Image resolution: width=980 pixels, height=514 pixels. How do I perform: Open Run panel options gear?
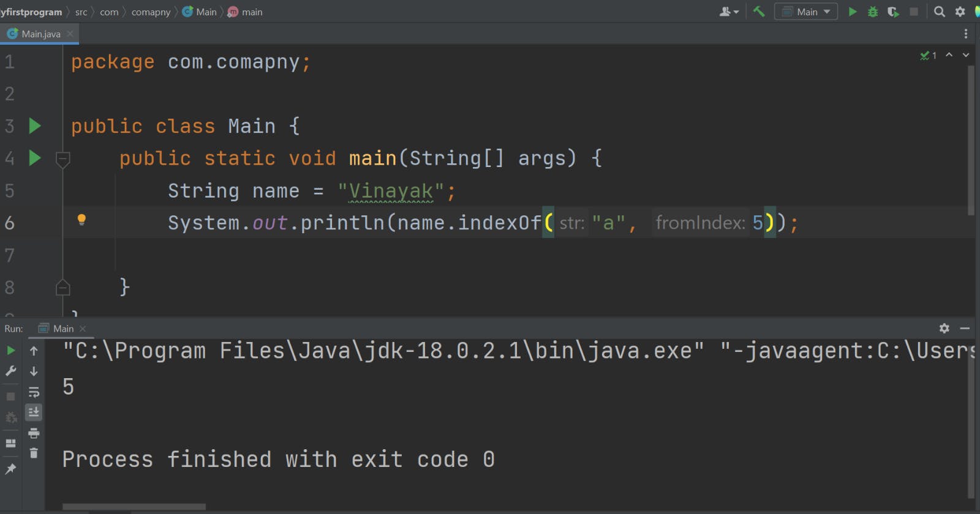944,329
